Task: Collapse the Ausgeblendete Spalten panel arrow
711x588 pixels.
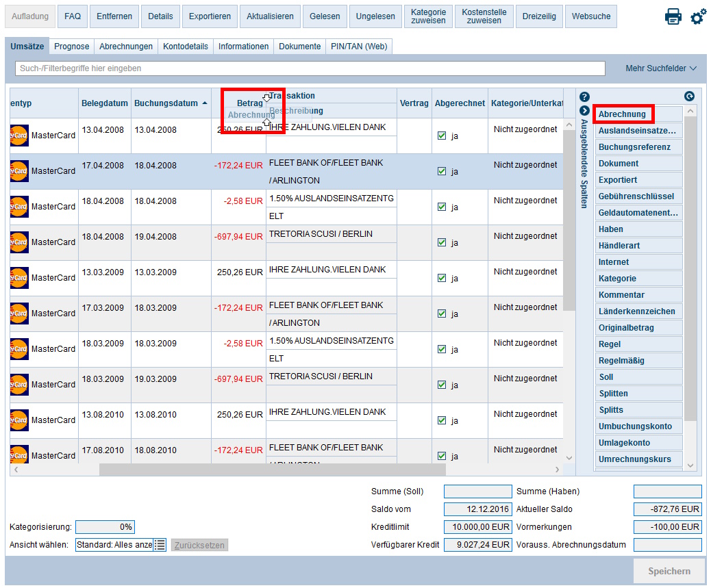Action: coord(584,111)
